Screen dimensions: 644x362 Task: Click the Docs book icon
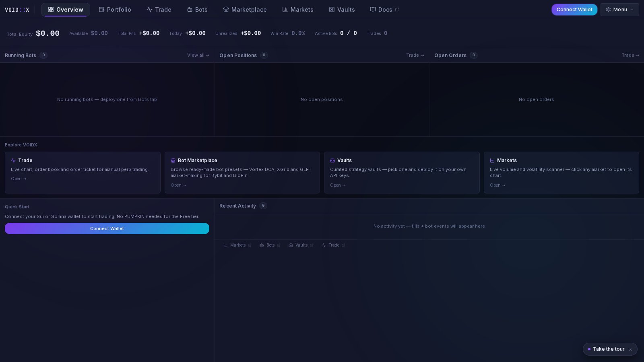(373, 10)
